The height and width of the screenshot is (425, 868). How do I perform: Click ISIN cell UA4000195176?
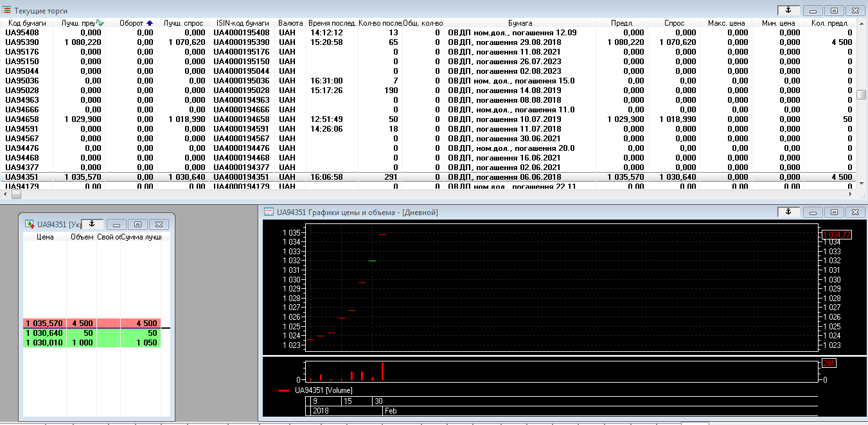[243, 51]
